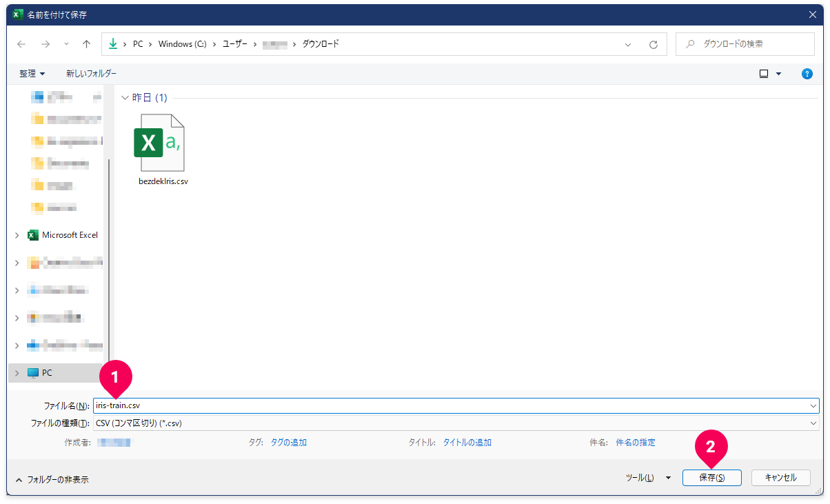
Task: Open the file type dropdown
Action: point(813,423)
